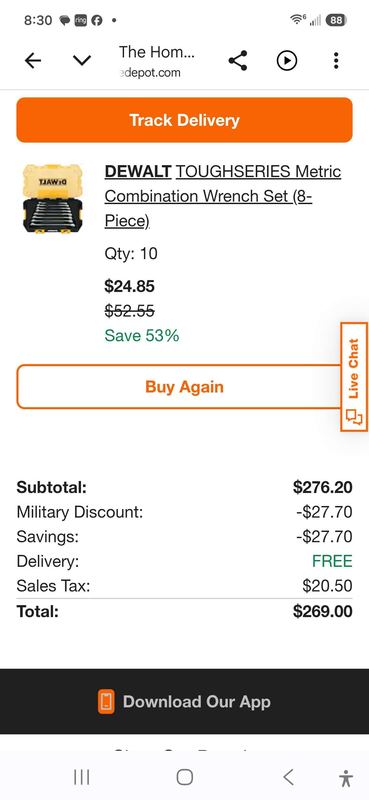The image size is (369, 800).
Task: Tap the Android home button
Action: point(184,777)
